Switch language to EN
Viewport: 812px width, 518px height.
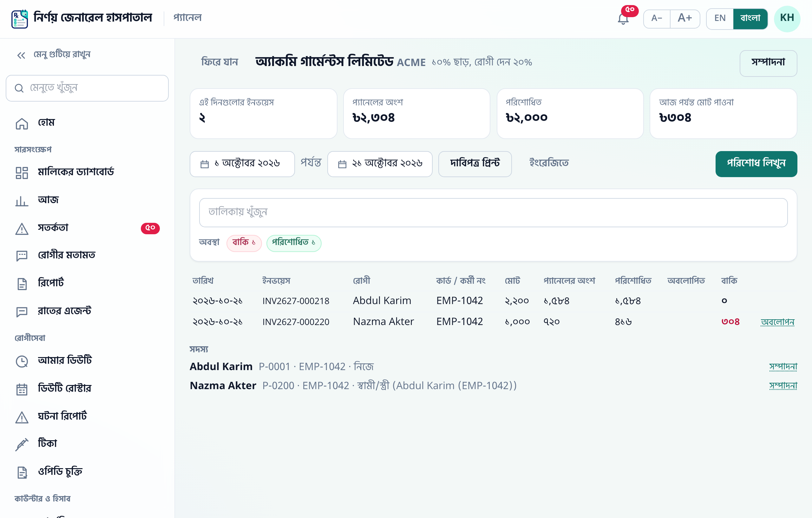coord(720,18)
